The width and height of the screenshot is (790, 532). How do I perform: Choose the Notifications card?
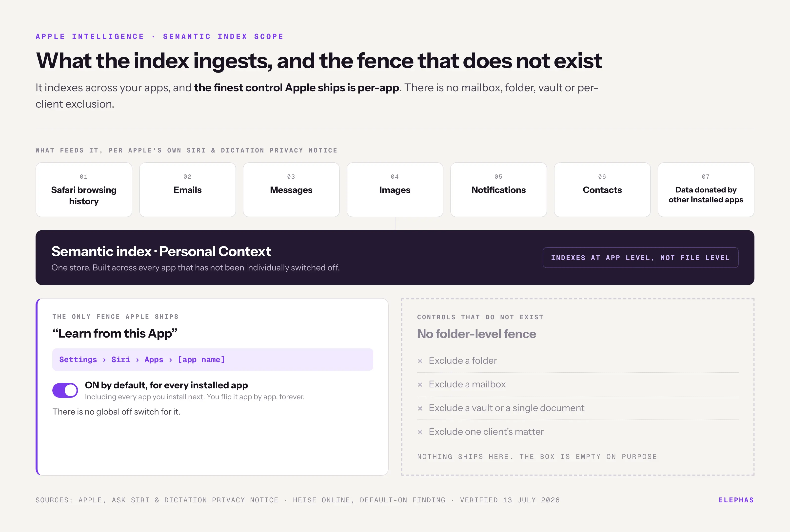pyautogui.click(x=498, y=190)
